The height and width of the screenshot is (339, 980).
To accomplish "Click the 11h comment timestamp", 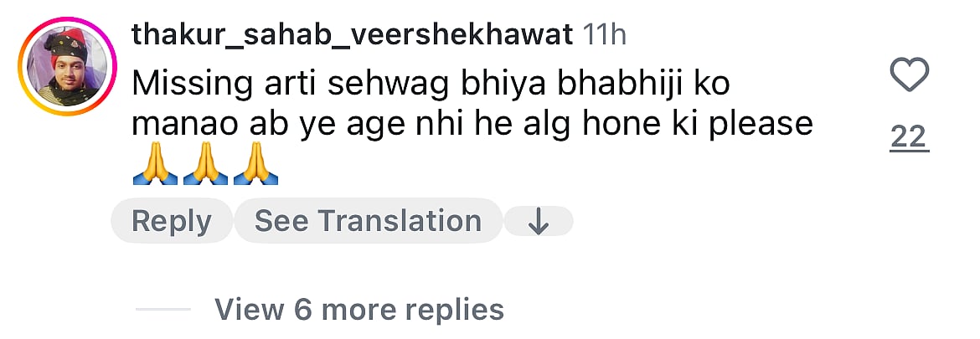I will point(604,35).
